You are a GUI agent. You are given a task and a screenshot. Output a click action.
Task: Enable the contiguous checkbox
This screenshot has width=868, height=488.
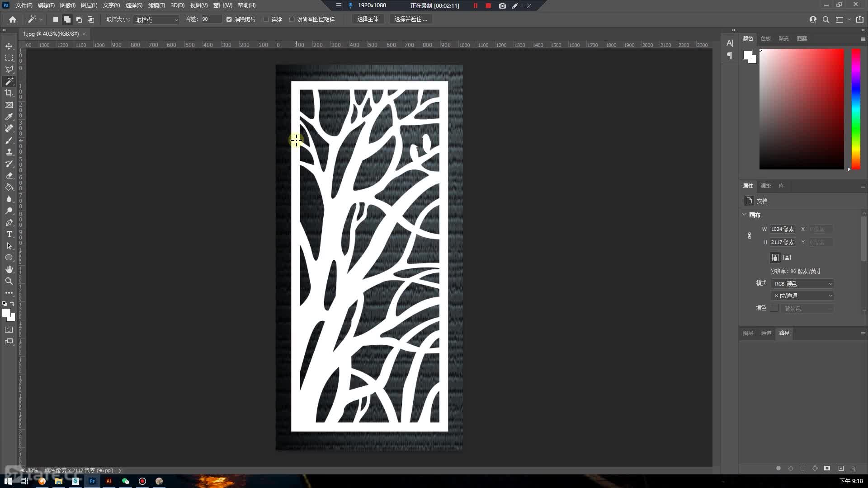pos(266,19)
